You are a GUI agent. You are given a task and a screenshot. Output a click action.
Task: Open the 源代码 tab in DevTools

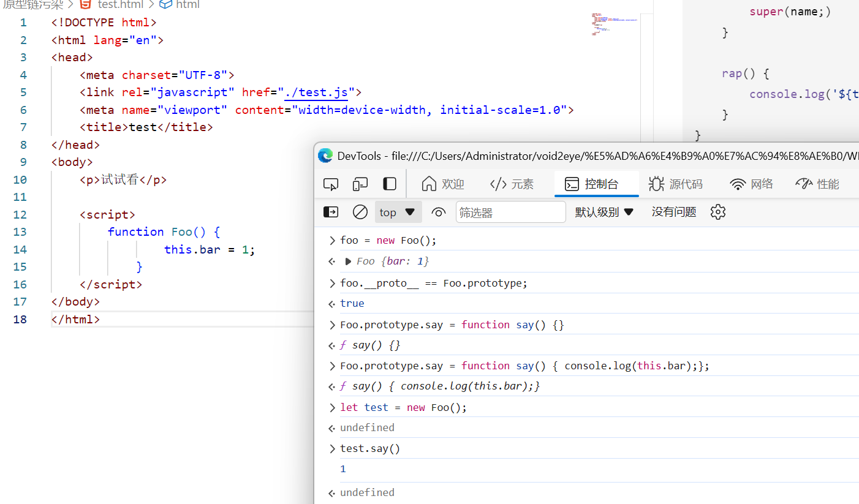[676, 184]
